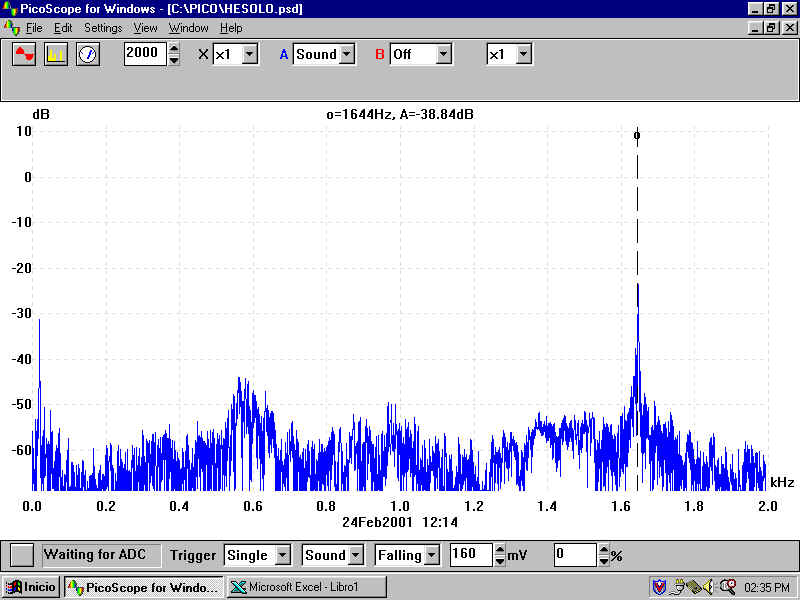Click the 2000 frequency range spinner arrows

point(174,54)
